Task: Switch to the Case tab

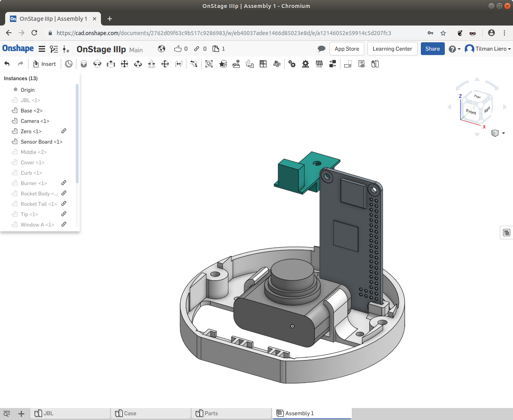Action: (151, 413)
